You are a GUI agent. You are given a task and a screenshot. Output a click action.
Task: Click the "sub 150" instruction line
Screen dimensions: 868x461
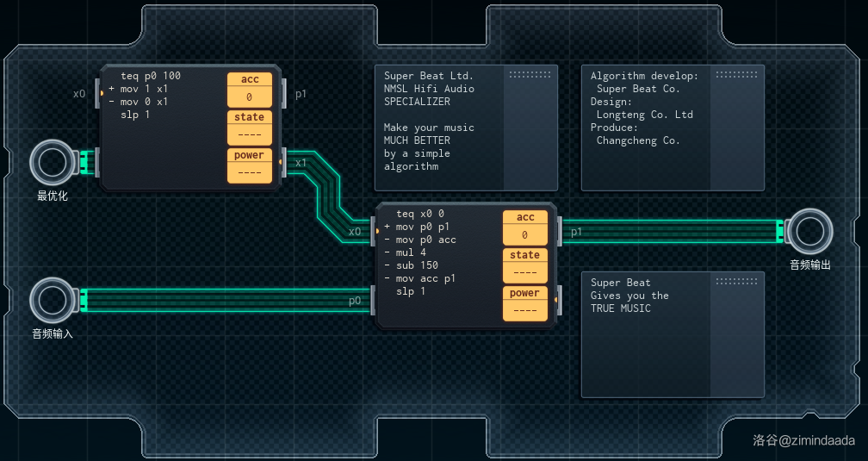coord(417,265)
